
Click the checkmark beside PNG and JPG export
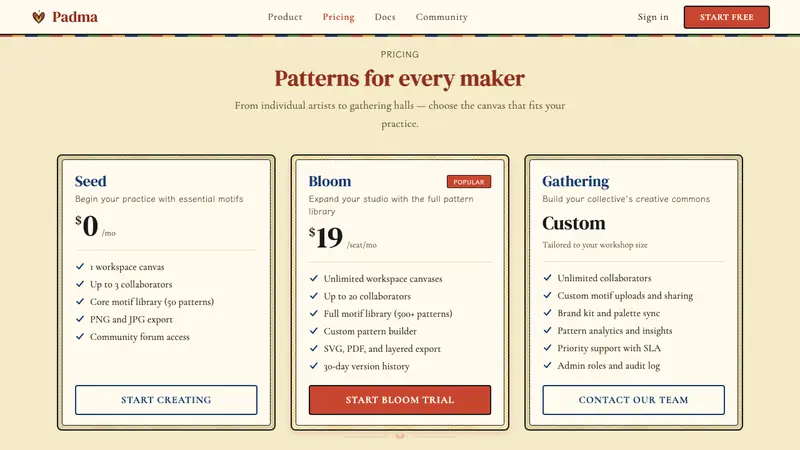point(80,319)
